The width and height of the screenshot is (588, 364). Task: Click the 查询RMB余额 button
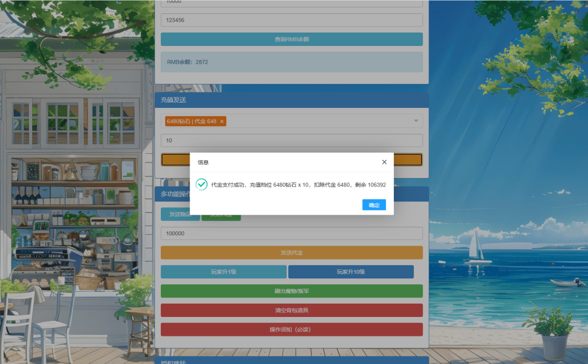click(x=292, y=40)
